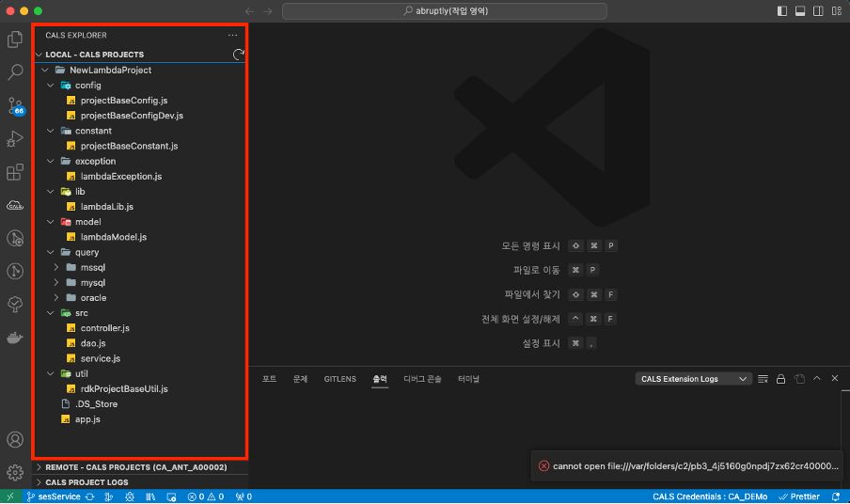
Task: Expand the mssql folder
Action: click(x=56, y=267)
